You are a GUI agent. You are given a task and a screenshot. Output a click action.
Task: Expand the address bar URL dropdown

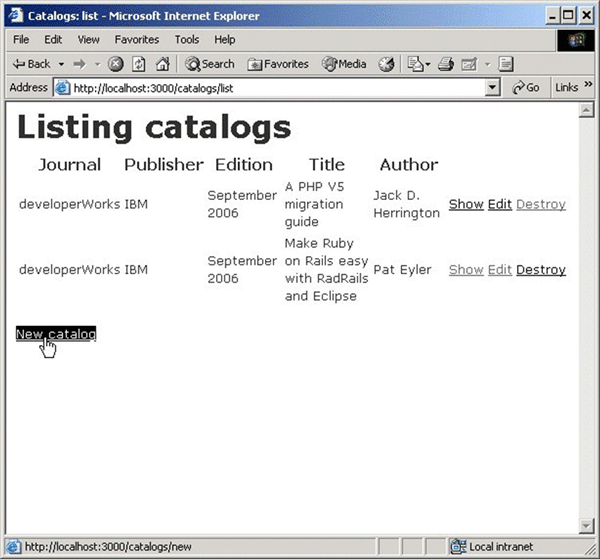pyautogui.click(x=491, y=88)
